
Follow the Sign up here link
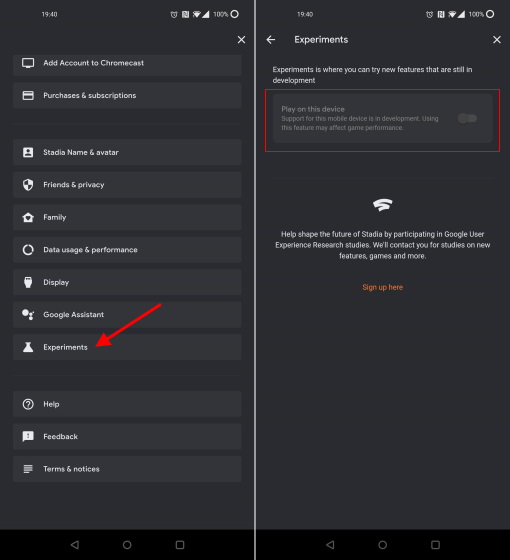tap(382, 287)
